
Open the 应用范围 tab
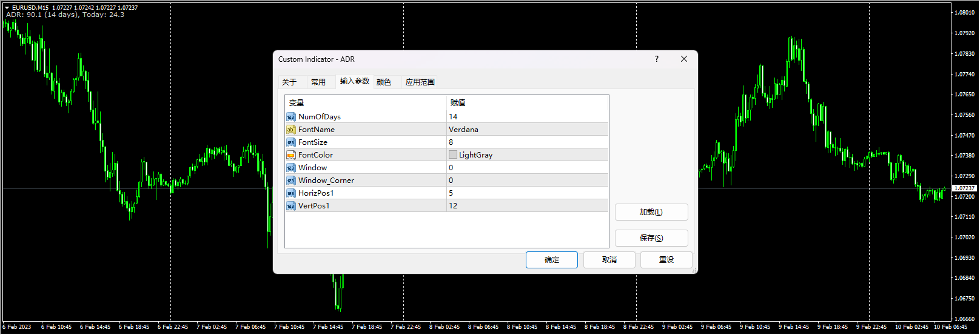pyautogui.click(x=420, y=82)
